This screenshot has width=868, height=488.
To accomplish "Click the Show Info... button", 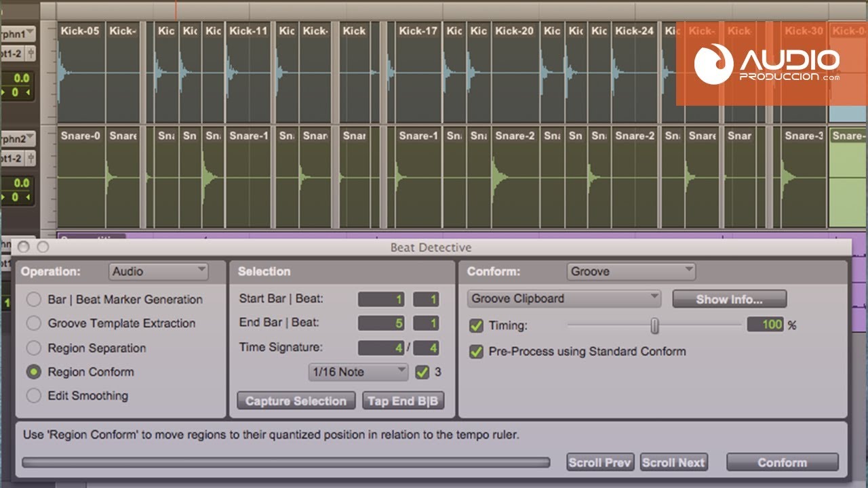I will 730,299.
